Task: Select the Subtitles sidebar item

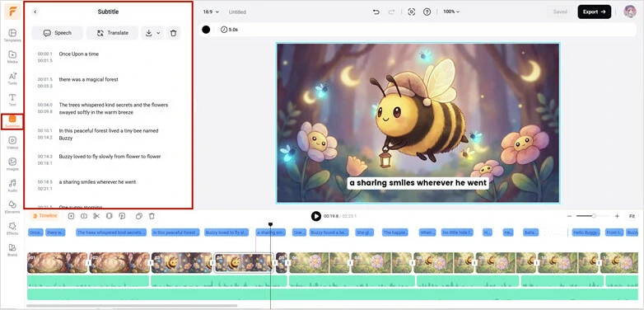Action: [x=12, y=122]
